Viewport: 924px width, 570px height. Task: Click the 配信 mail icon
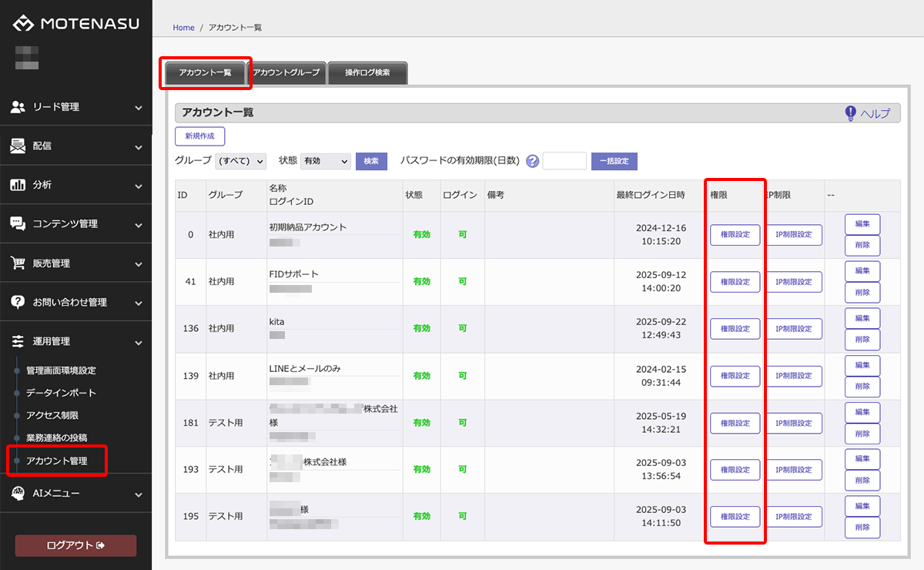(x=18, y=146)
